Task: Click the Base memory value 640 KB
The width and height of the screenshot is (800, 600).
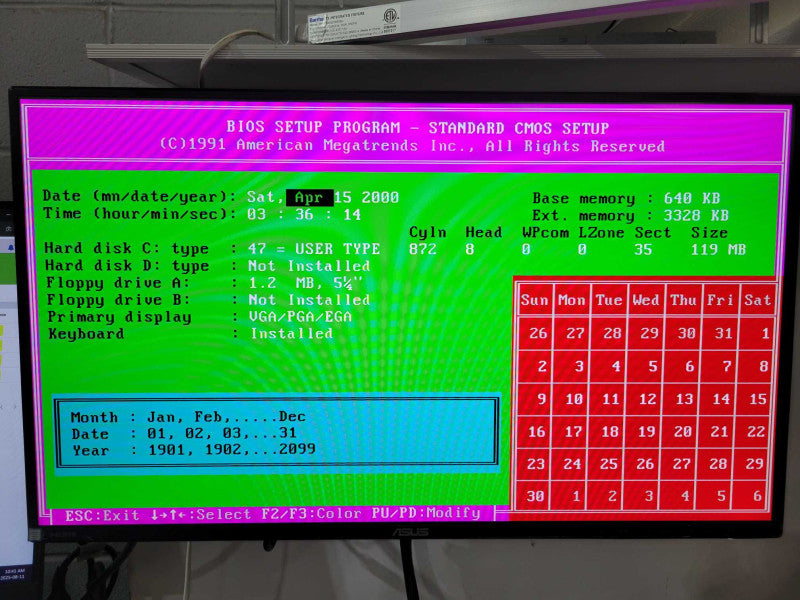Action: coord(692,198)
